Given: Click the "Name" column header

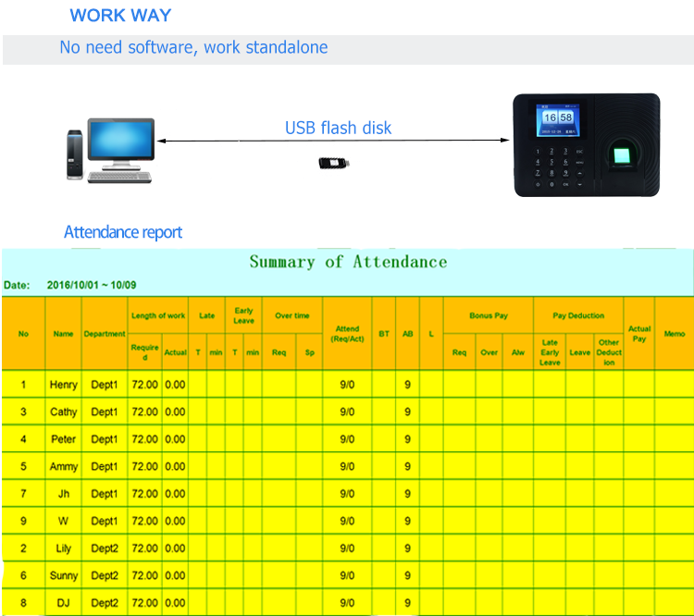Looking at the screenshot, I should (63, 334).
